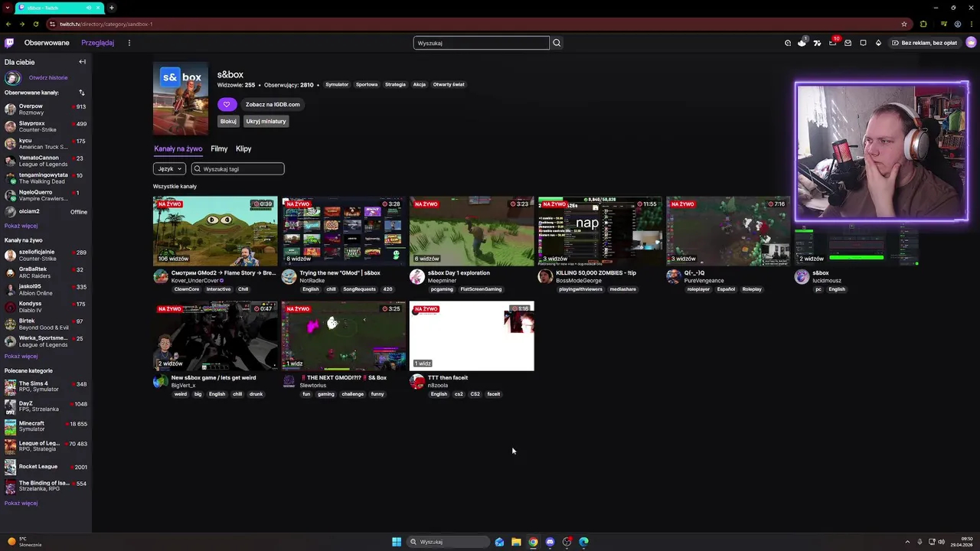Click NotRadke channel name link
The height and width of the screenshot is (551, 980).
312,281
